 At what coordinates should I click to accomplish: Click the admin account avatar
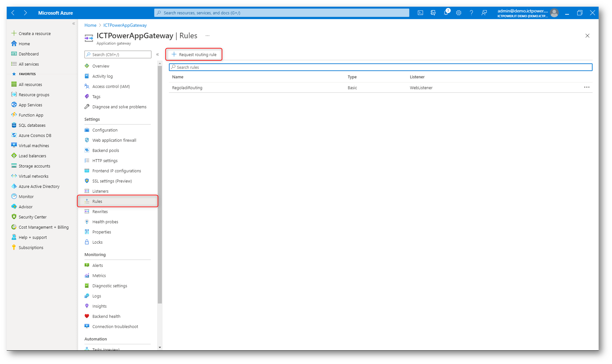[554, 13]
